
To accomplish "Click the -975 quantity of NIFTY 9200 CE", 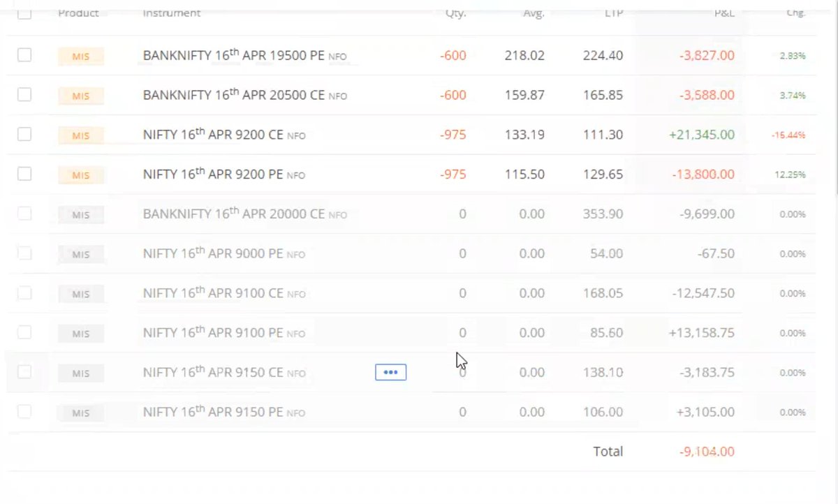I will (453, 135).
